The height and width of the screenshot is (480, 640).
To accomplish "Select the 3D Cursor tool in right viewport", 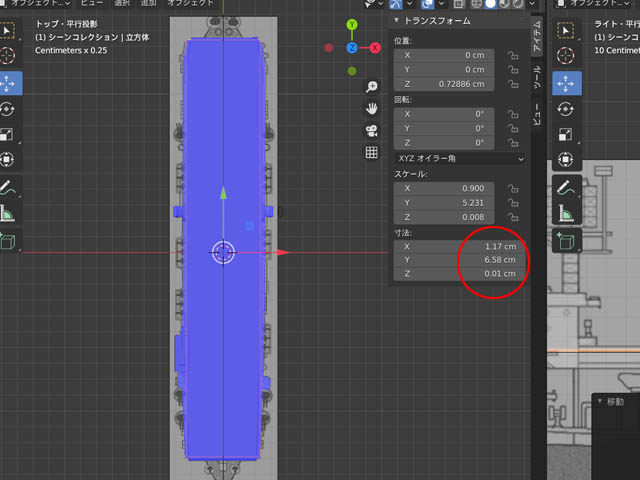I will point(566,56).
